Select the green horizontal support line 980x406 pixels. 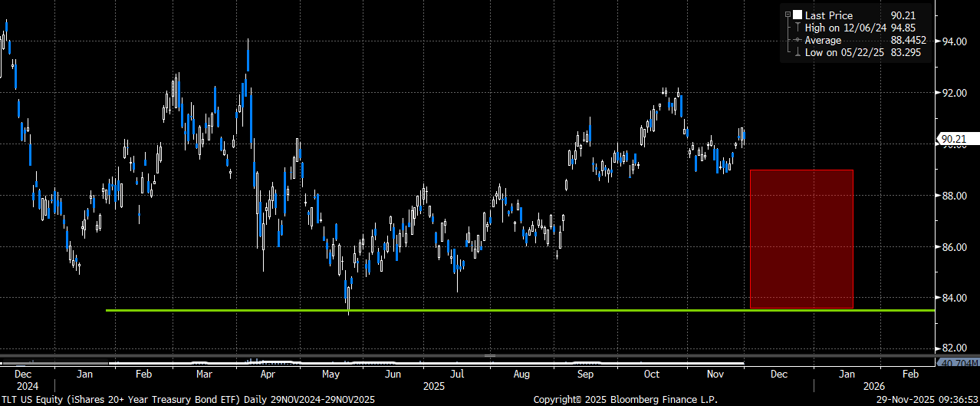tap(520, 310)
